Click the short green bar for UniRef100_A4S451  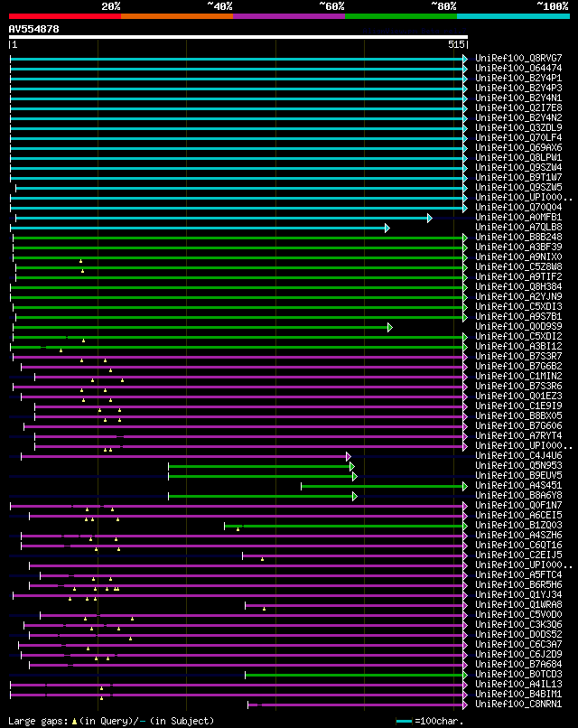coord(385,487)
